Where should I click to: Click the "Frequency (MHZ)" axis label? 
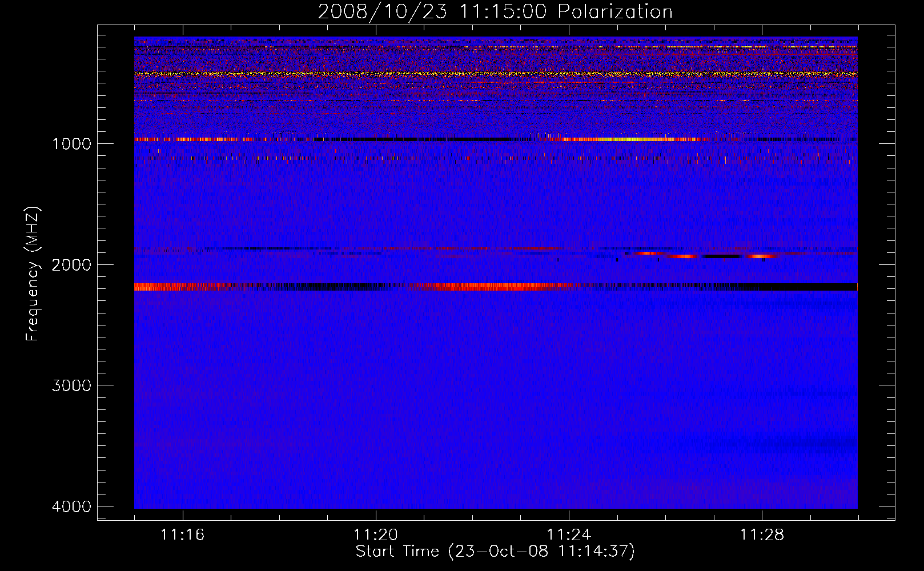(33, 274)
